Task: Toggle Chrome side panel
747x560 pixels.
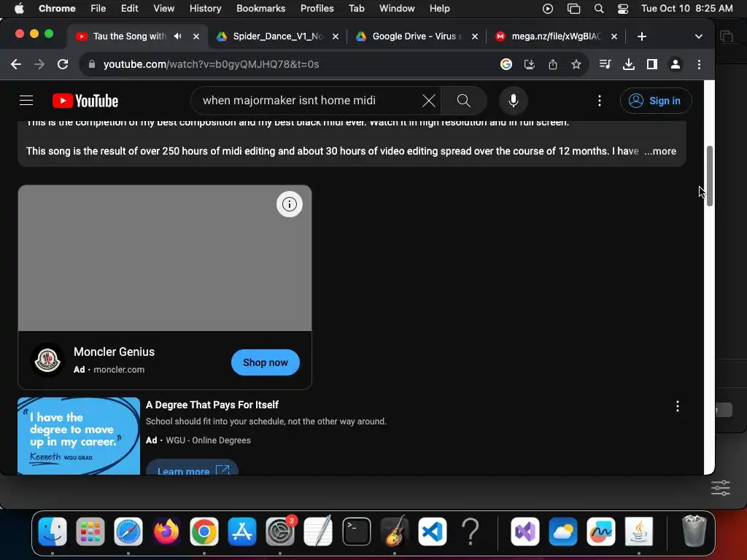Action: (651, 64)
